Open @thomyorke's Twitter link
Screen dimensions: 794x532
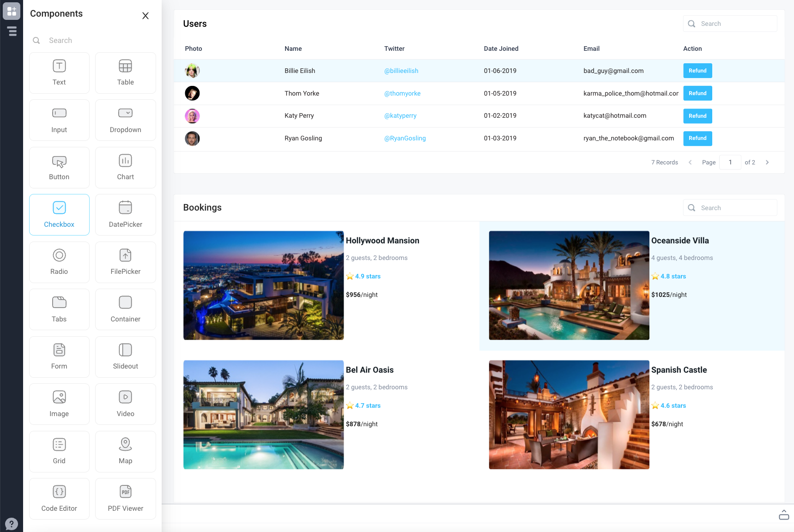pyautogui.click(x=402, y=93)
